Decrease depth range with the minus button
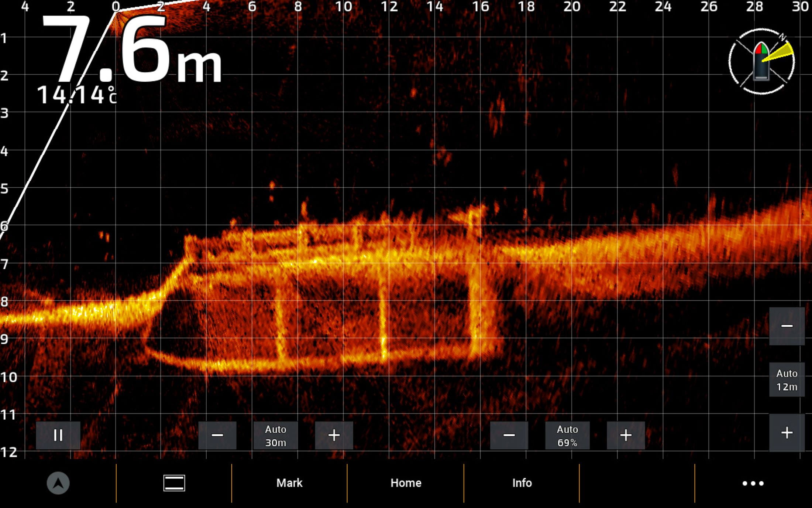812x508 pixels. click(x=787, y=326)
